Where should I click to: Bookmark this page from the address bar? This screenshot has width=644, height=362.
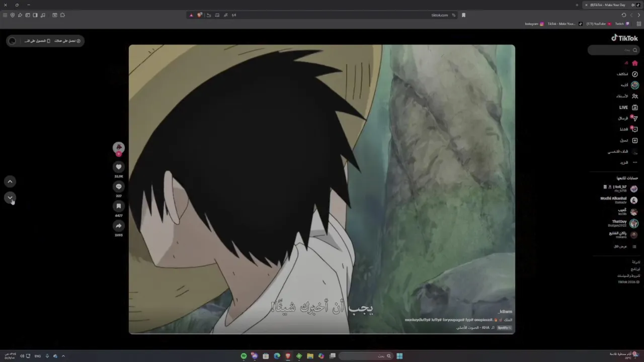pyautogui.click(x=464, y=15)
